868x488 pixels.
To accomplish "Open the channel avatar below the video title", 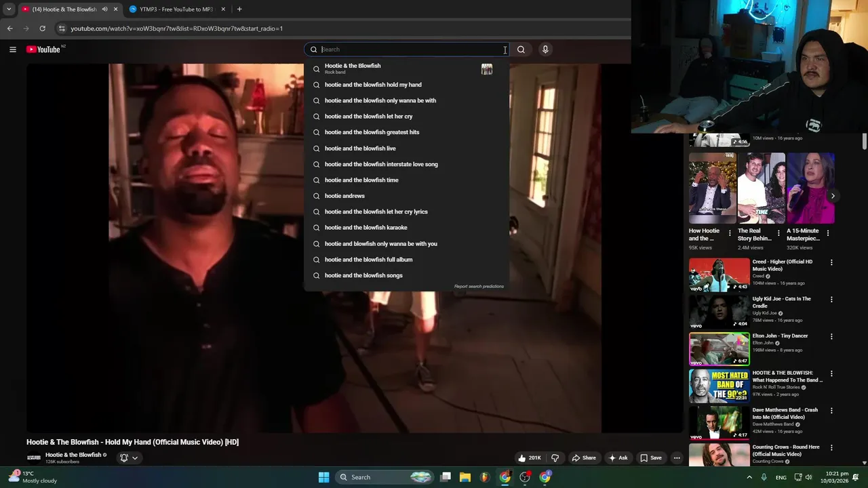I will (34, 458).
